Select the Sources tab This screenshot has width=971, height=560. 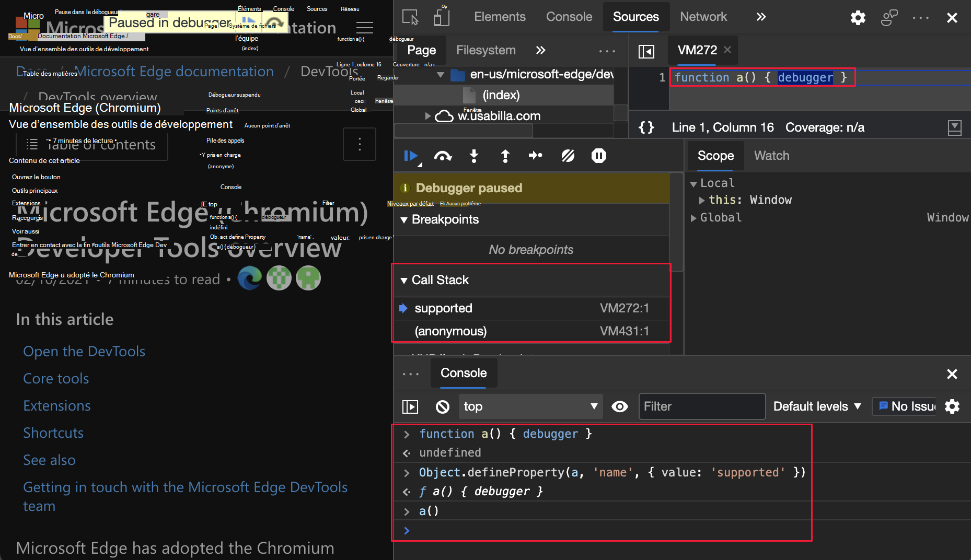(635, 17)
